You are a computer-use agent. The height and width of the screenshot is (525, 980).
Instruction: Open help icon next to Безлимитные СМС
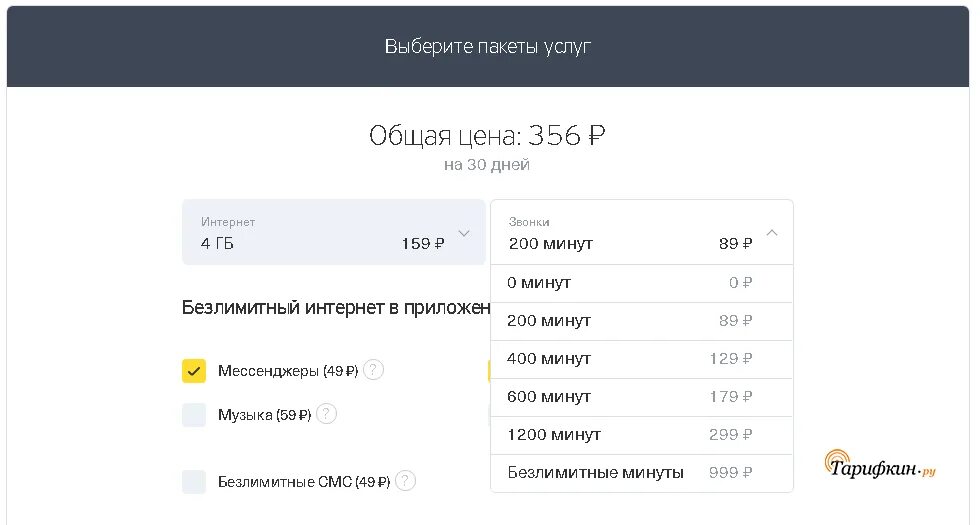(405, 481)
